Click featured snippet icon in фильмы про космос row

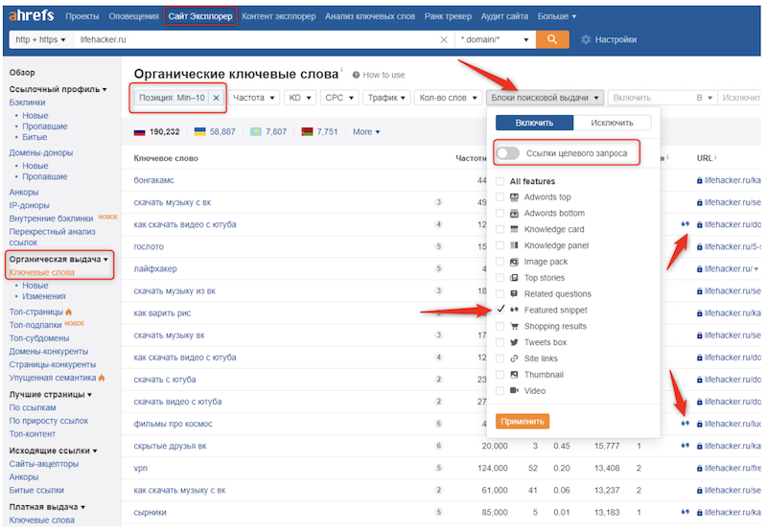(685, 424)
